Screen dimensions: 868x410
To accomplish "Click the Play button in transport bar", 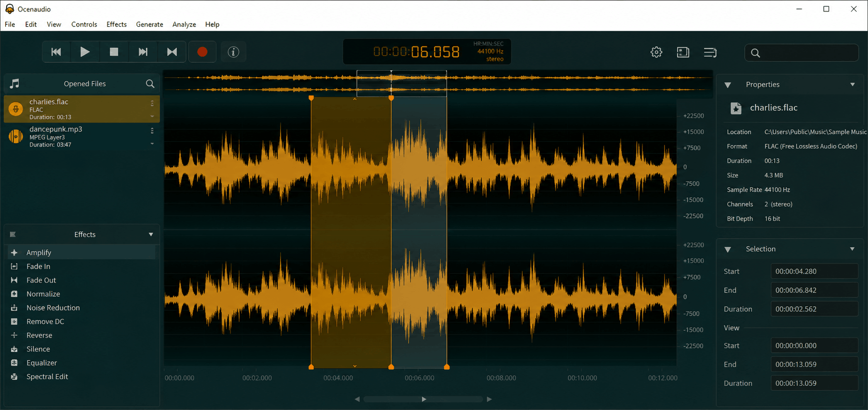I will click(x=85, y=52).
